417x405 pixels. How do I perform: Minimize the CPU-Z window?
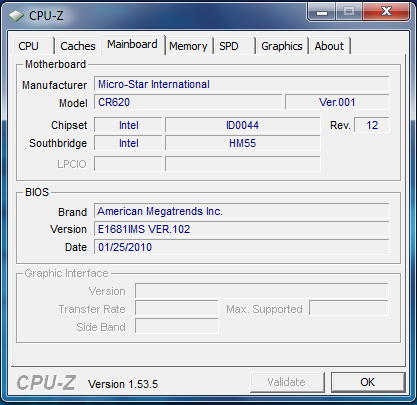(x=322, y=12)
